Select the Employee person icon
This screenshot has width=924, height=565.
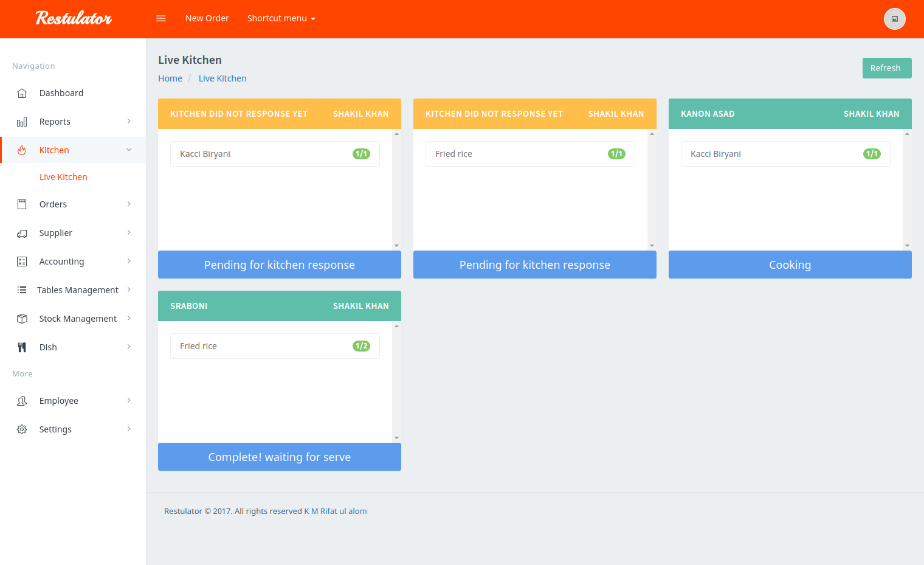pyautogui.click(x=22, y=400)
